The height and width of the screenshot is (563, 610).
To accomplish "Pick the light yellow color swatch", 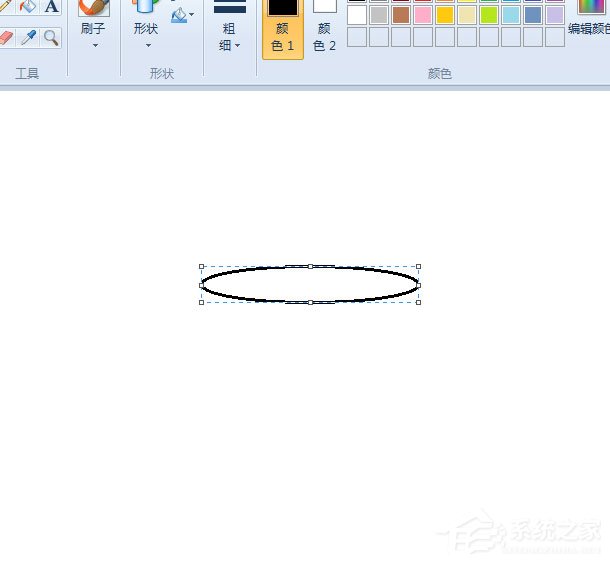I will point(467,15).
